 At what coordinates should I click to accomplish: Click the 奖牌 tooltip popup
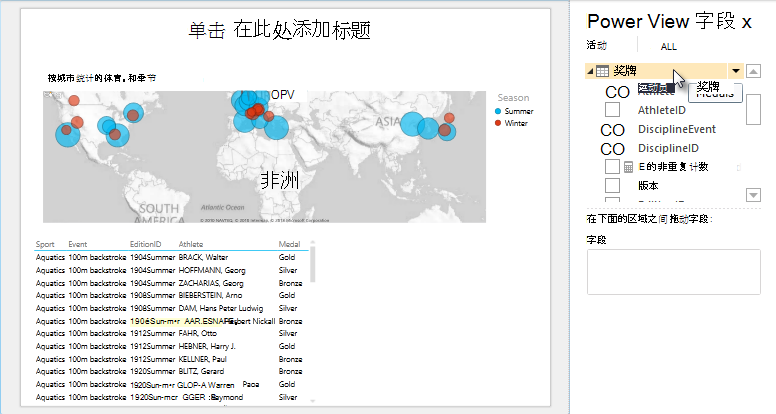tap(715, 91)
